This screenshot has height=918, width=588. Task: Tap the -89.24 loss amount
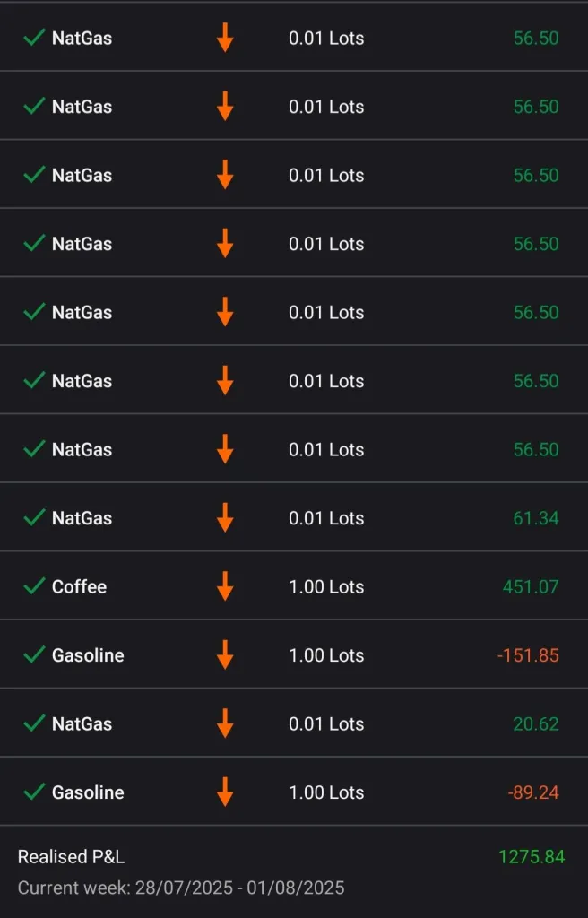click(x=532, y=792)
